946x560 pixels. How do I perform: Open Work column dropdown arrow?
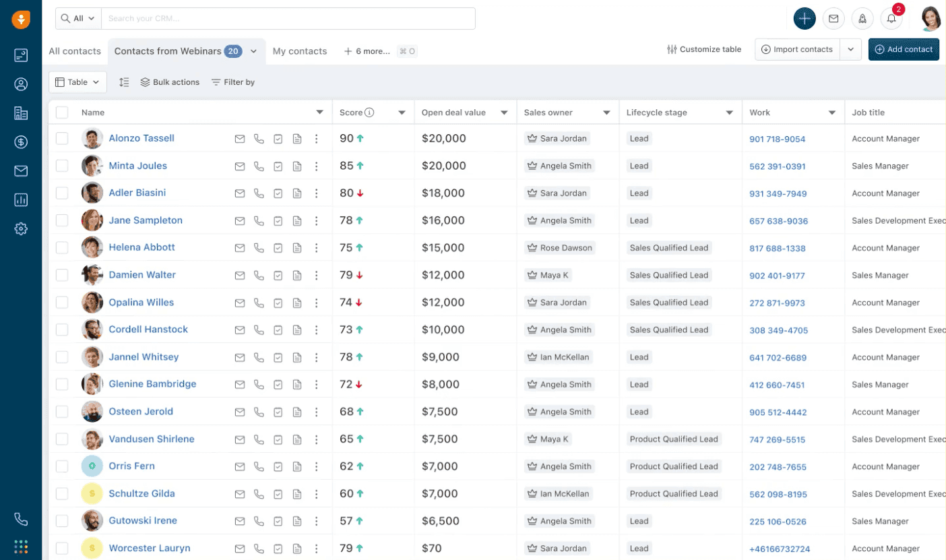point(833,113)
